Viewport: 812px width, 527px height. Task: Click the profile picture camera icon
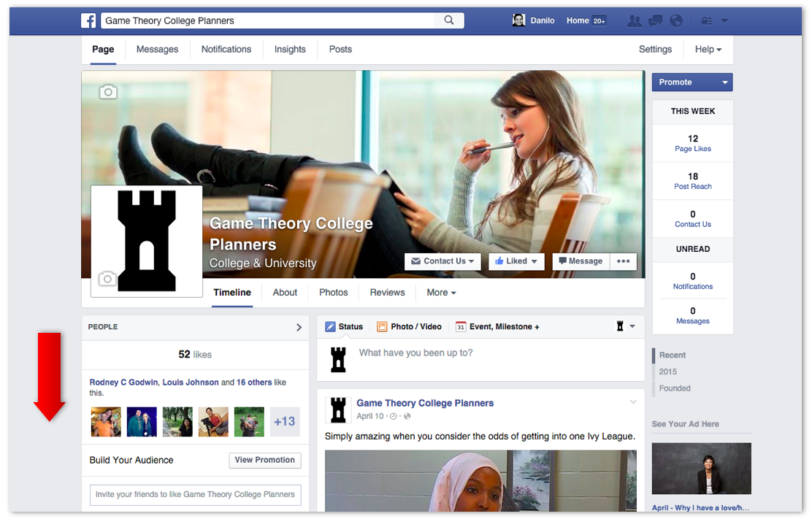107,279
